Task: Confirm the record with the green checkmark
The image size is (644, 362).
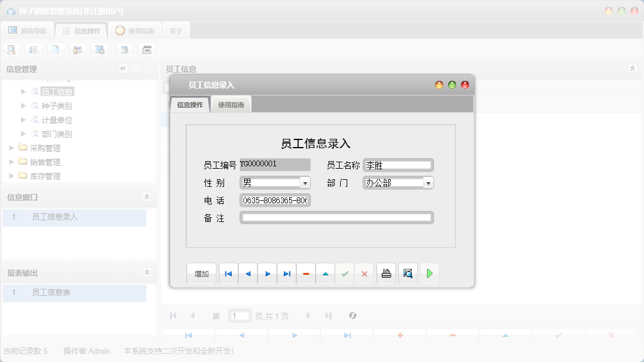Action: (345, 274)
